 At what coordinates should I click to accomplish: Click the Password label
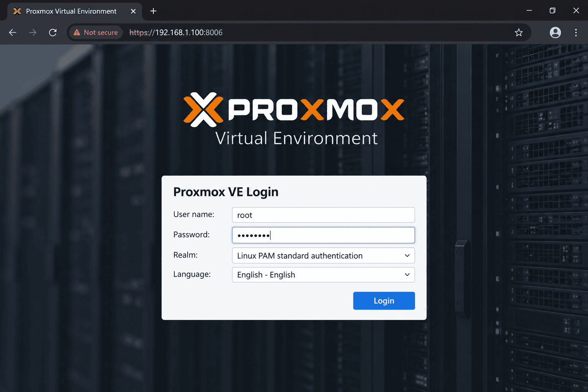[191, 235]
